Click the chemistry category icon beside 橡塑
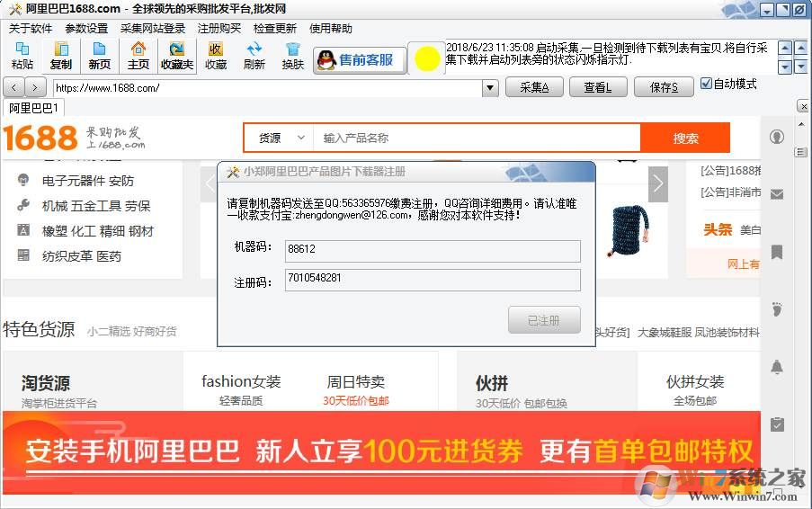The width and height of the screenshot is (812, 509). click(x=23, y=230)
